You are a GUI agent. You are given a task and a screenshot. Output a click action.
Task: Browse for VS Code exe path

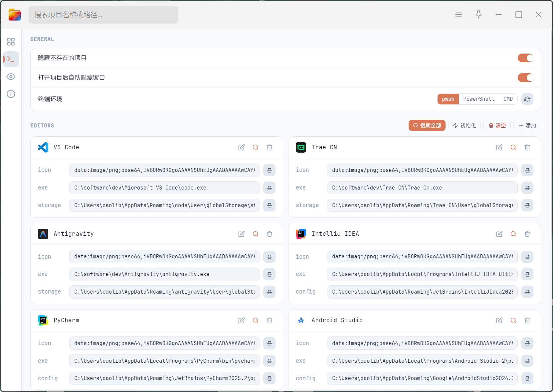[270, 188]
